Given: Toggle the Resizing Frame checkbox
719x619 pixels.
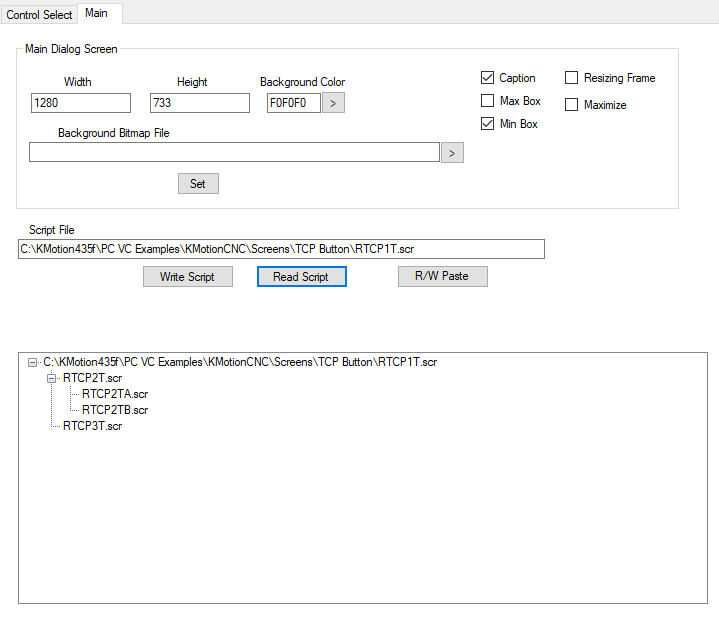Looking at the screenshot, I should (572, 78).
